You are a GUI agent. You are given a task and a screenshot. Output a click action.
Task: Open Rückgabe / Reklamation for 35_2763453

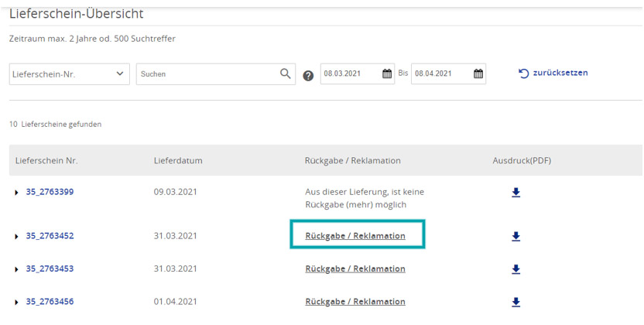tap(355, 269)
